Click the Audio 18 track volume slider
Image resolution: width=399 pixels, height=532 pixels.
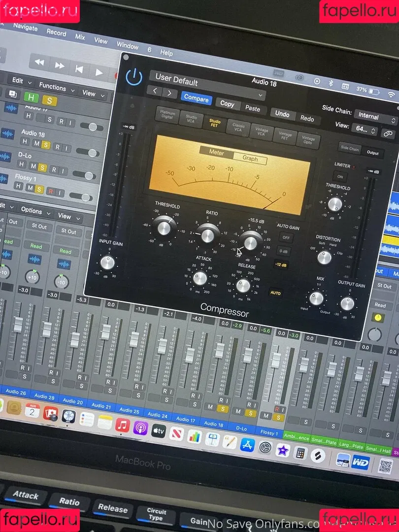(x=88, y=152)
